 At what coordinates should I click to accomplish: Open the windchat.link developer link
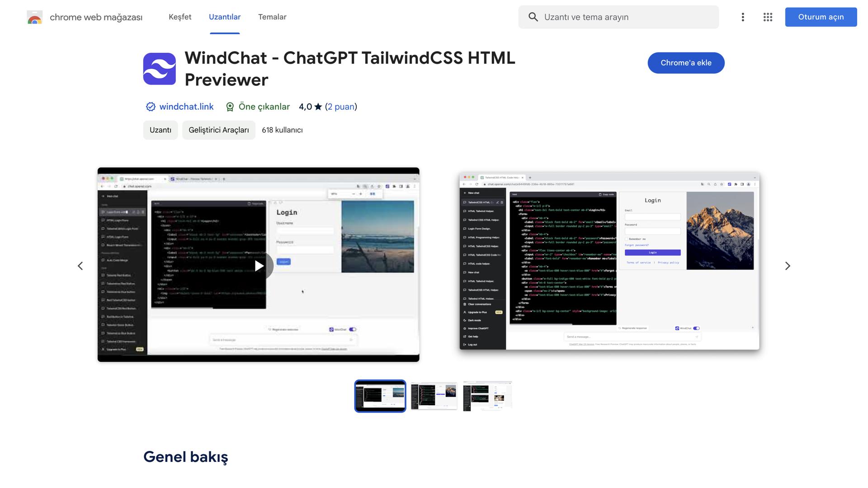coord(186,107)
